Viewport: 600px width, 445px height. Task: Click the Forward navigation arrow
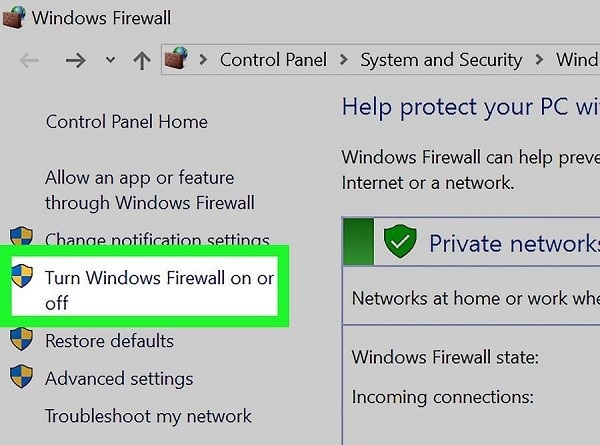pyautogui.click(x=75, y=60)
